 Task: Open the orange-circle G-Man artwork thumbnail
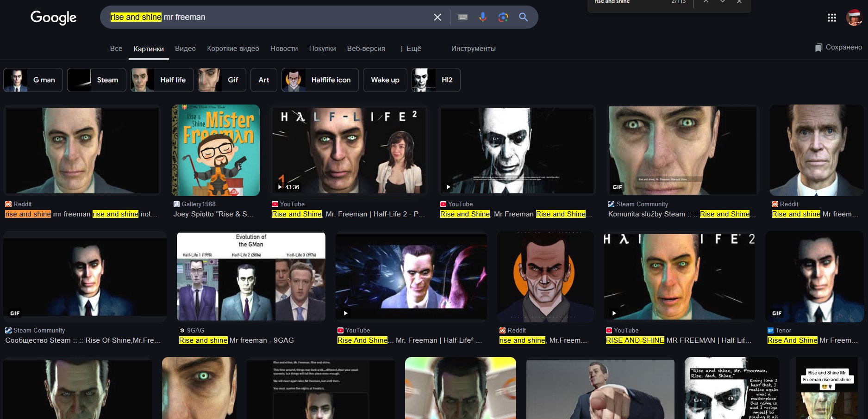[546, 277]
